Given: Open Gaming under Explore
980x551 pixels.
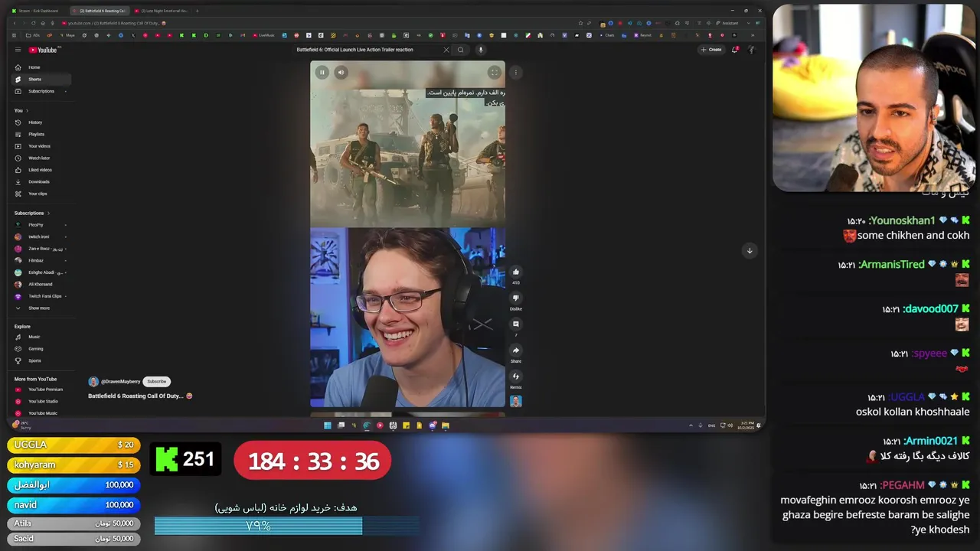Looking at the screenshot, I should click(41, 349).
